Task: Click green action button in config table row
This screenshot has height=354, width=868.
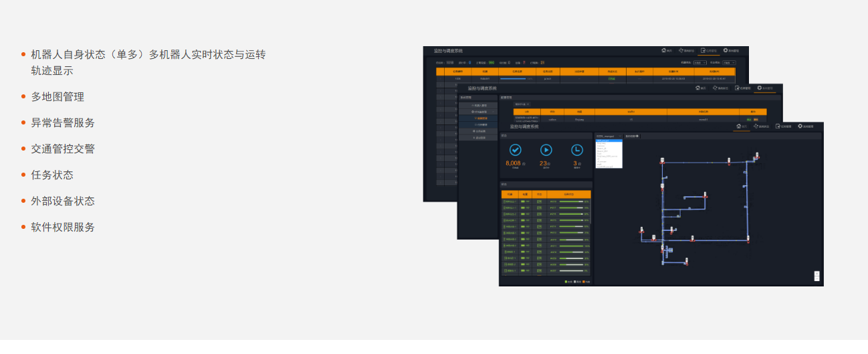Action: pos(749,119)
